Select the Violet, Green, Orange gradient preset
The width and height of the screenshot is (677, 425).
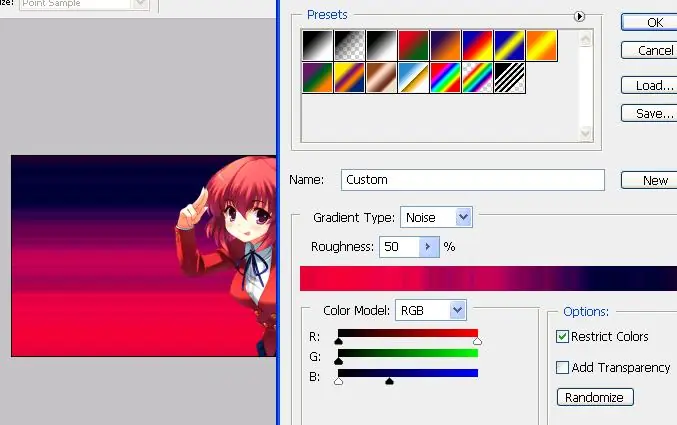point(317,77)
